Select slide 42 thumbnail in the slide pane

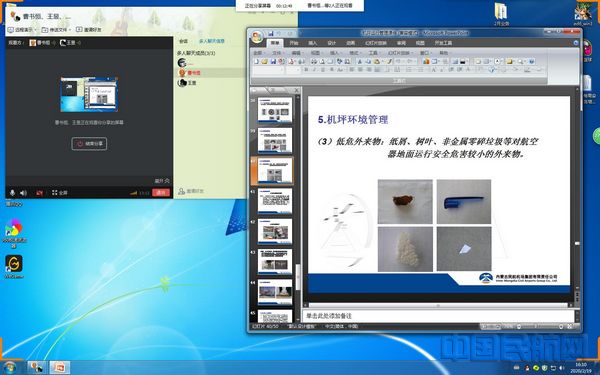click(275, 232)
